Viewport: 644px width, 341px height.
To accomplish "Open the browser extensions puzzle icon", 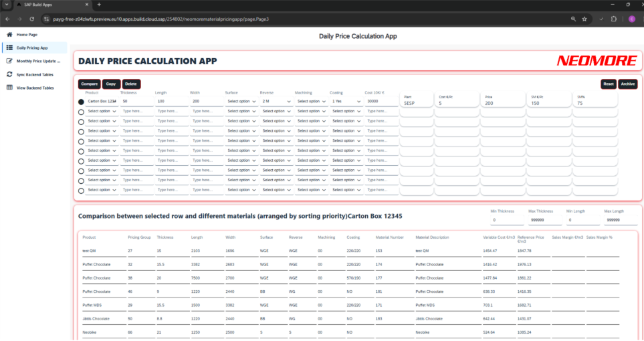I will pyautogui.click(x=614, y=19).
